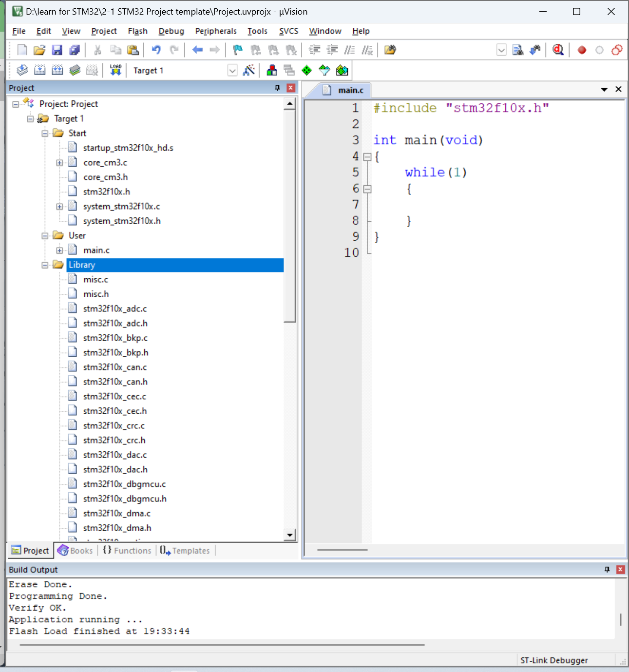This screenshot has height=672, width=629.
Task: Fold the while loop block at line 6
Action: coord(367,189)
